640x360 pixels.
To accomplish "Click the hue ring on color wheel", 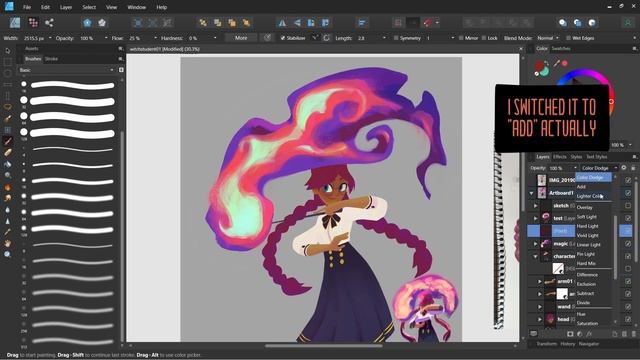I will point(584,73).
